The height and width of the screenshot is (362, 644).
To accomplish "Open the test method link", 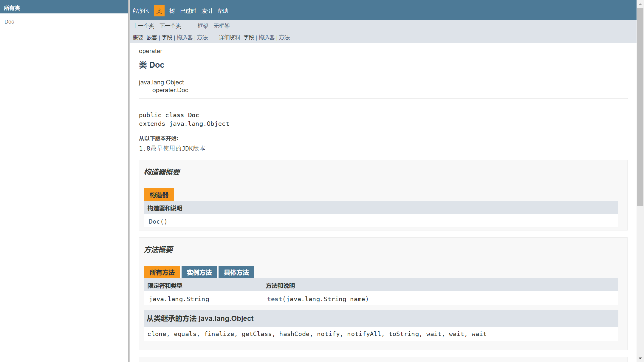I will coord(275,299).
